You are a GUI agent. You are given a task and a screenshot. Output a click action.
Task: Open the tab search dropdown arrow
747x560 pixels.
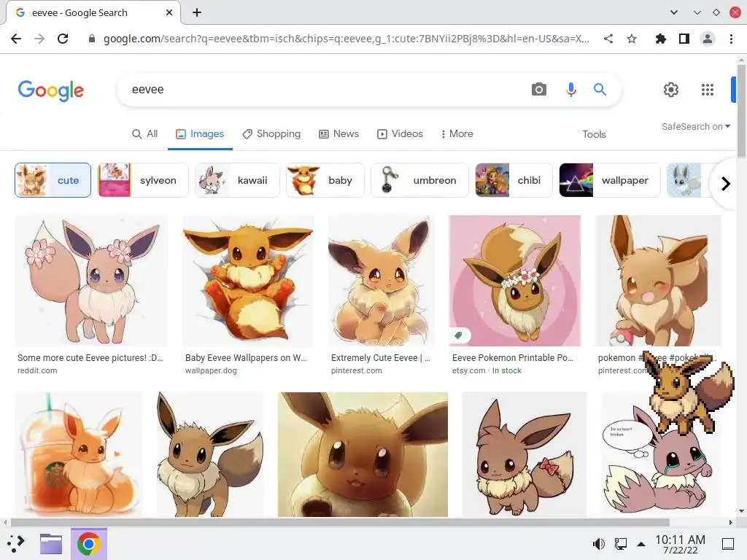click(673, 12)
